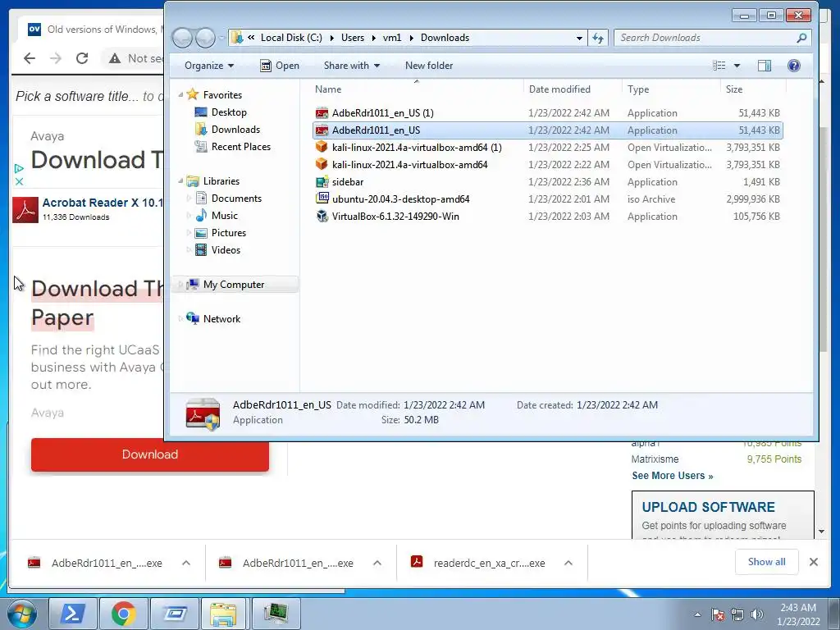
Task: Select AdbeRdr1011_en_US (1) file icon
Action: click(322, 113)
